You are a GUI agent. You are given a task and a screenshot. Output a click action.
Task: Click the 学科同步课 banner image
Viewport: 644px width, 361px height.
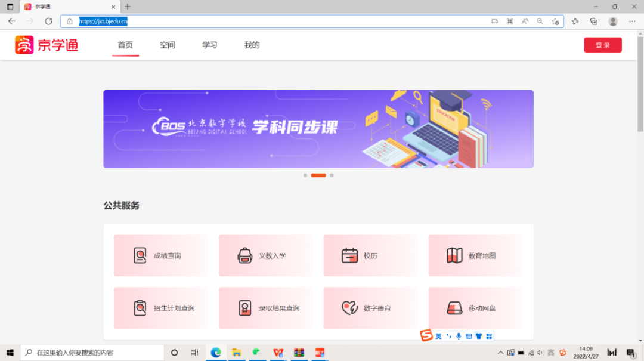point(318,129)
